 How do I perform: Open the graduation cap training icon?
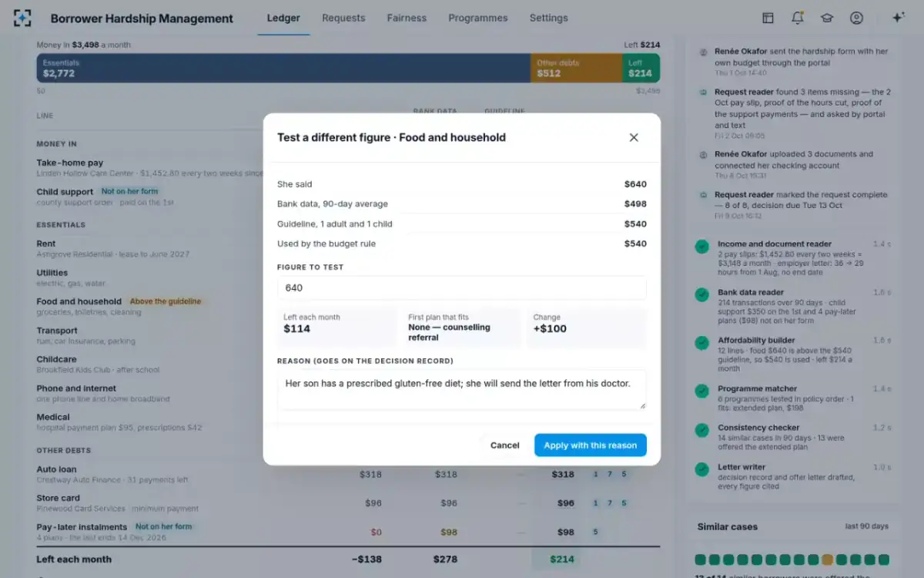click(x=826, y=18)
